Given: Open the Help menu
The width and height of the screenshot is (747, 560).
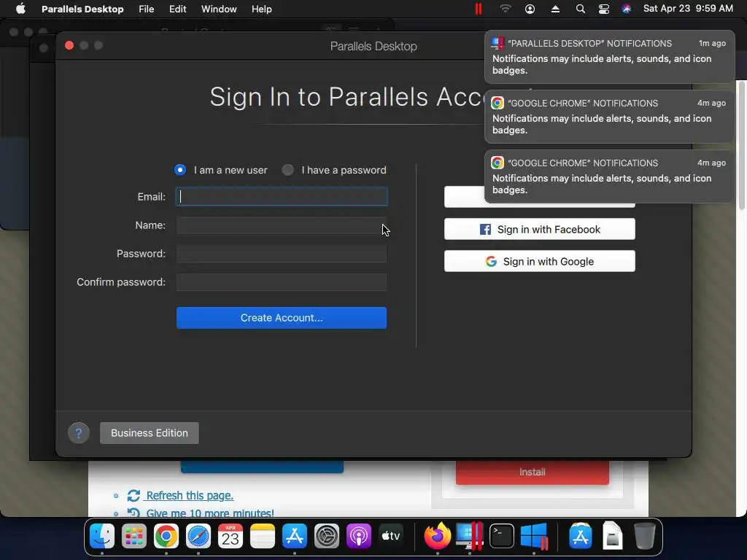Looking at the screenshot, I should (262, 9).
